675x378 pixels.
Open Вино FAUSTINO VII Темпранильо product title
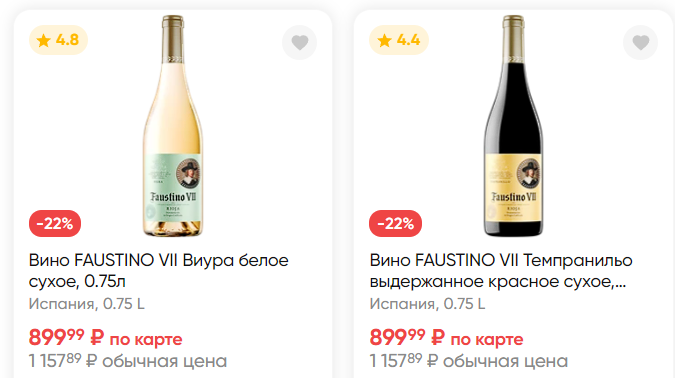click(501, 271)
